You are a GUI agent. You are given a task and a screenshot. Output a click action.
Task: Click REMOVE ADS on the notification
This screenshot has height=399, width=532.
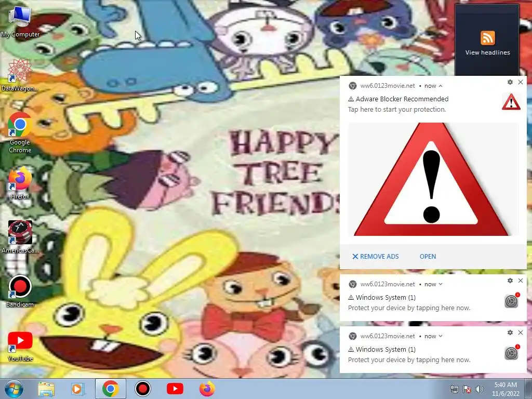click(376, 257)
